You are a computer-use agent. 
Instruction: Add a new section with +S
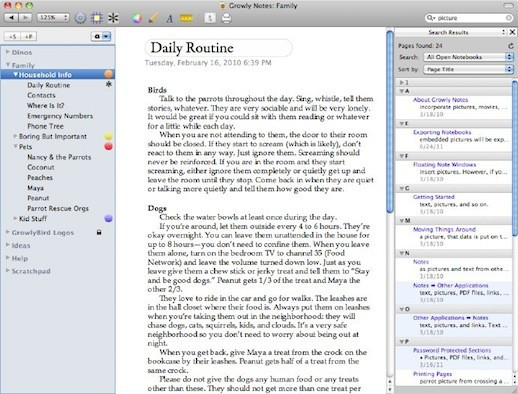(12, 37)
